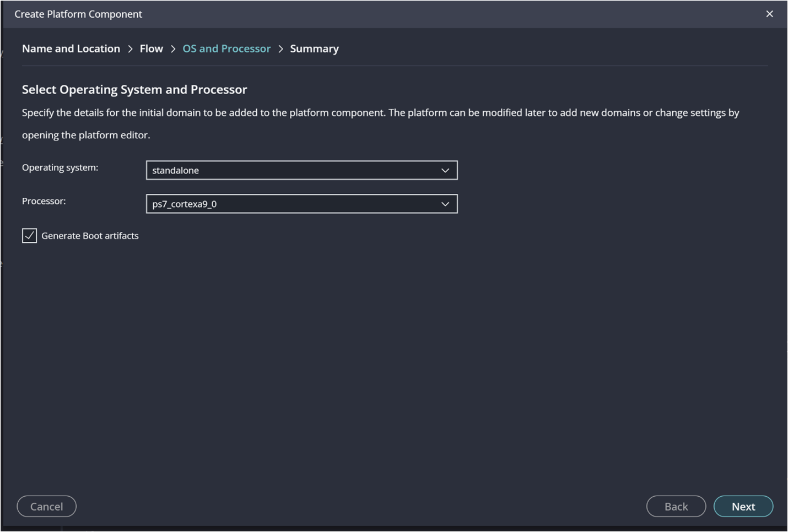This screenshot has height=532, width=788.
Task: Click the Processor: label
Action: click(x=44, y=201)
